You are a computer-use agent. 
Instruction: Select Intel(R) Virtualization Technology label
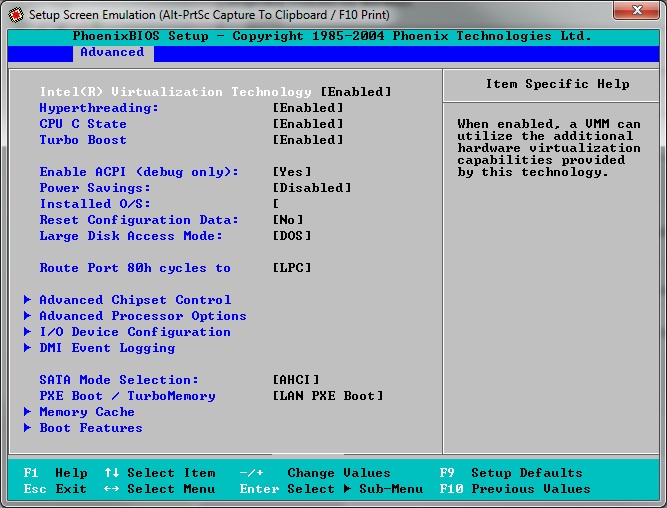(176, 92)
